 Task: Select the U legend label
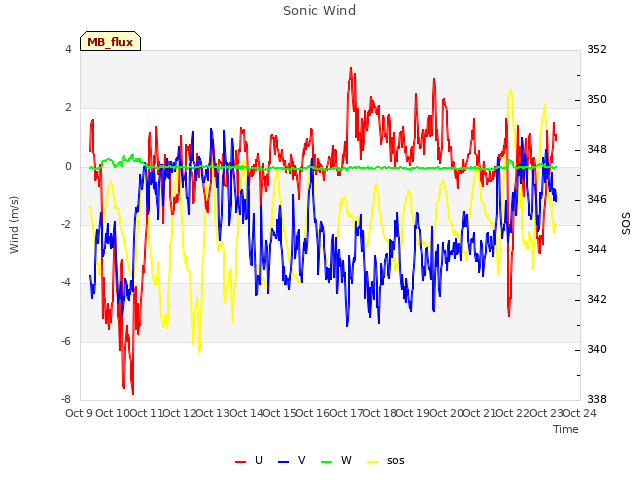258,460
